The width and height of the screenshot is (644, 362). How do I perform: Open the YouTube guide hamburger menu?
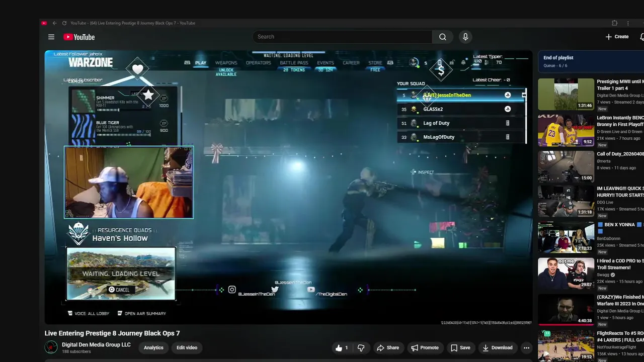(51, 37)
